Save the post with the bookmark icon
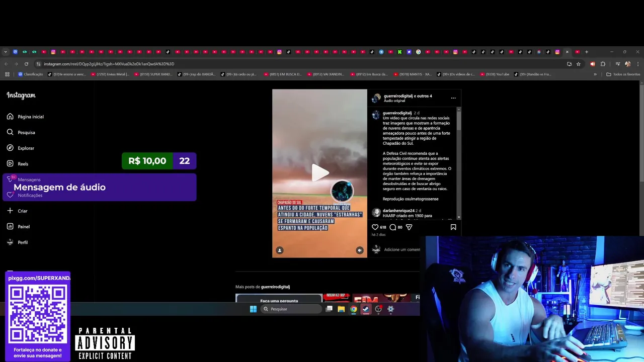Image resolution: width=644 pixels, height=362 pixels. click(x=453, y=227)
